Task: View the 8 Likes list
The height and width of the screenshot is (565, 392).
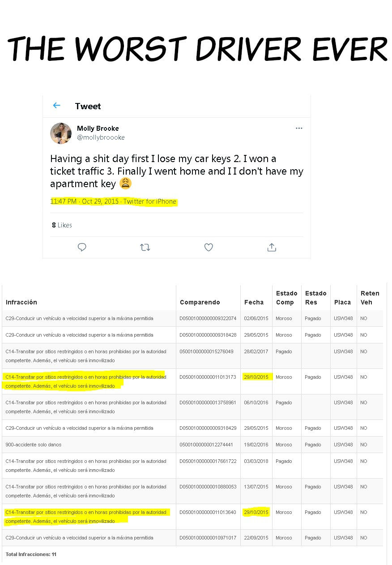Action: pos(62,225)
